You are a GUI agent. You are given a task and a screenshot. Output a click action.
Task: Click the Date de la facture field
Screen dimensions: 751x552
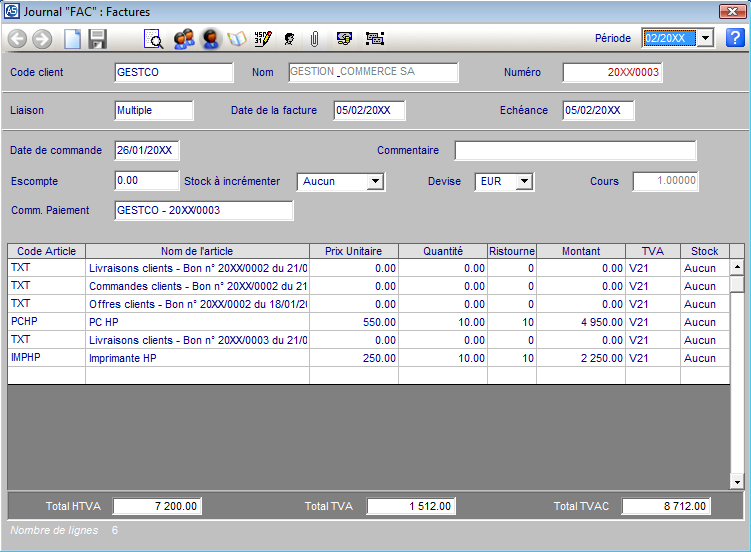tap(368, 111)
